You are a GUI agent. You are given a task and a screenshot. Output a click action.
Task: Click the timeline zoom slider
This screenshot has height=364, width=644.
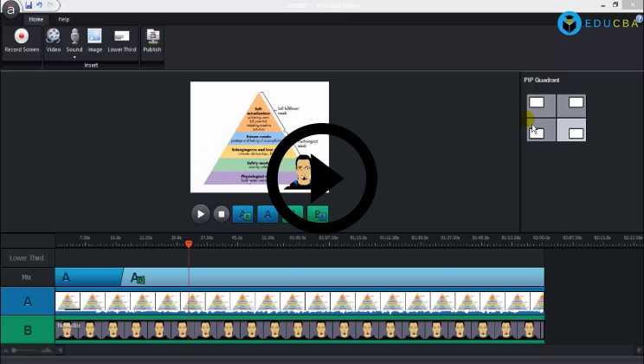tap(14, 350)
